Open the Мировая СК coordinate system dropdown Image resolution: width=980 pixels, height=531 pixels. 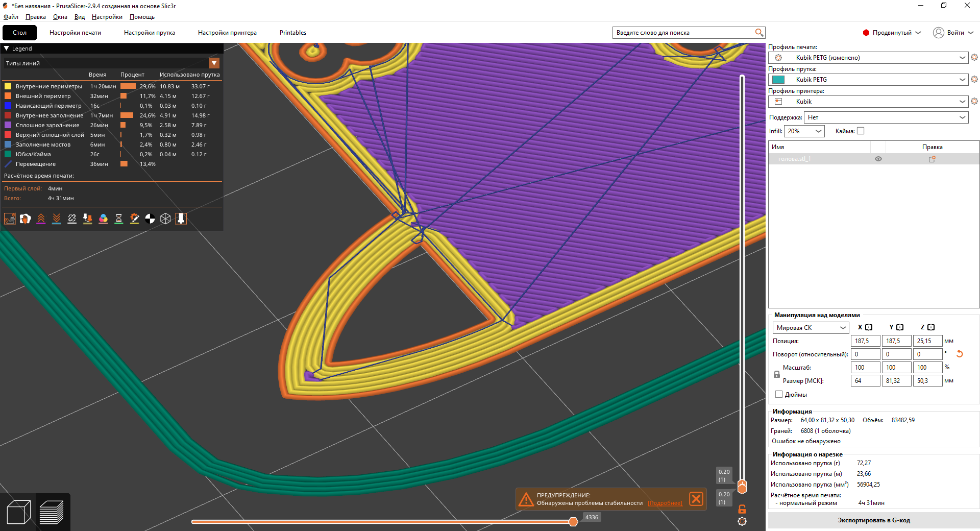click(811, 328)
